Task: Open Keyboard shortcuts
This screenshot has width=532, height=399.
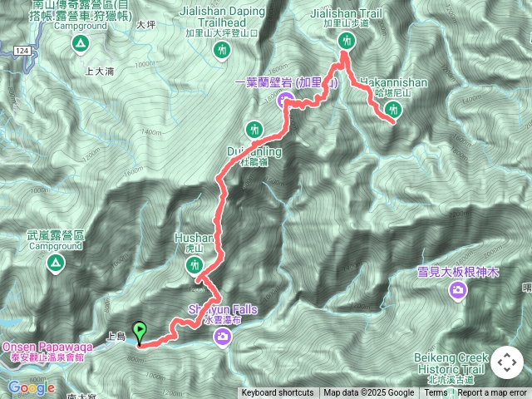Action: [278, 393]
